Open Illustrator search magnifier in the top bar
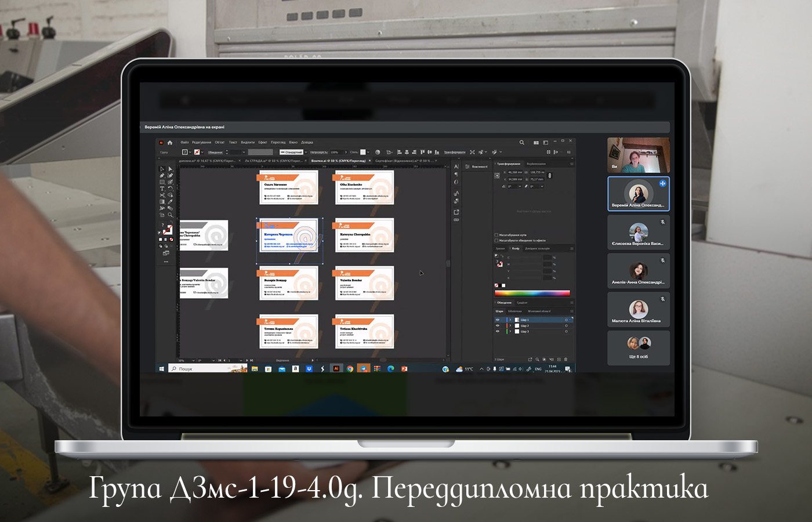Viewport: 812px width, 522px height. tap(522, 142)
